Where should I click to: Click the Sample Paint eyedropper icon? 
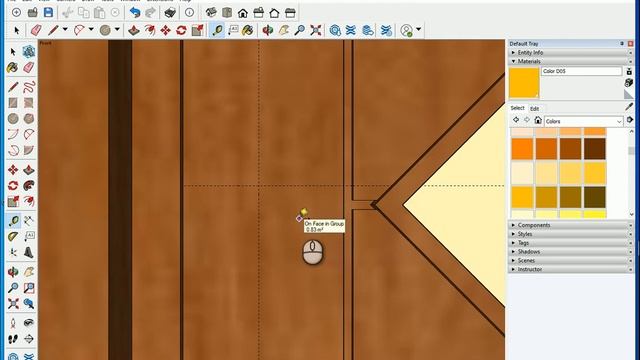629,107
